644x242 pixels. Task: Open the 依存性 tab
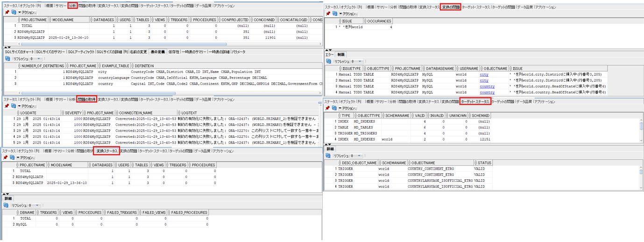(x=174, y=52)
